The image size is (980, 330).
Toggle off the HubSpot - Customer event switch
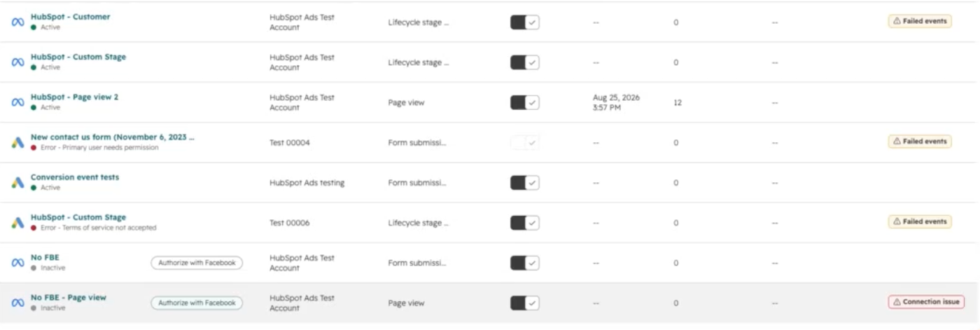[525, 22]
